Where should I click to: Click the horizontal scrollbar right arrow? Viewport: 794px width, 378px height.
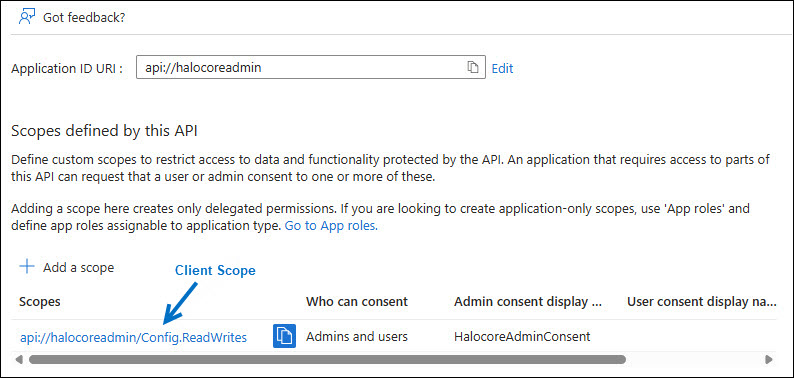[x=769, y=360]
